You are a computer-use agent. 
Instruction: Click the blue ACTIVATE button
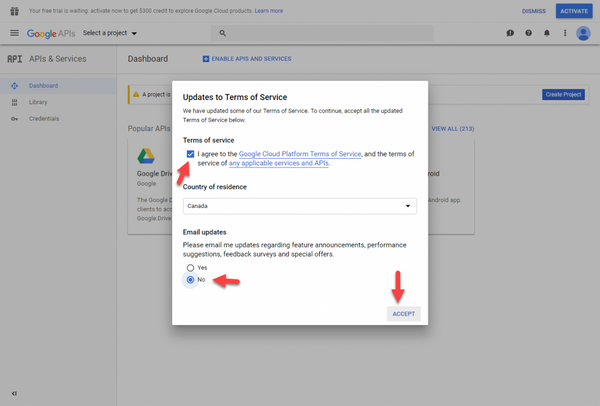[x=574, y=11]
